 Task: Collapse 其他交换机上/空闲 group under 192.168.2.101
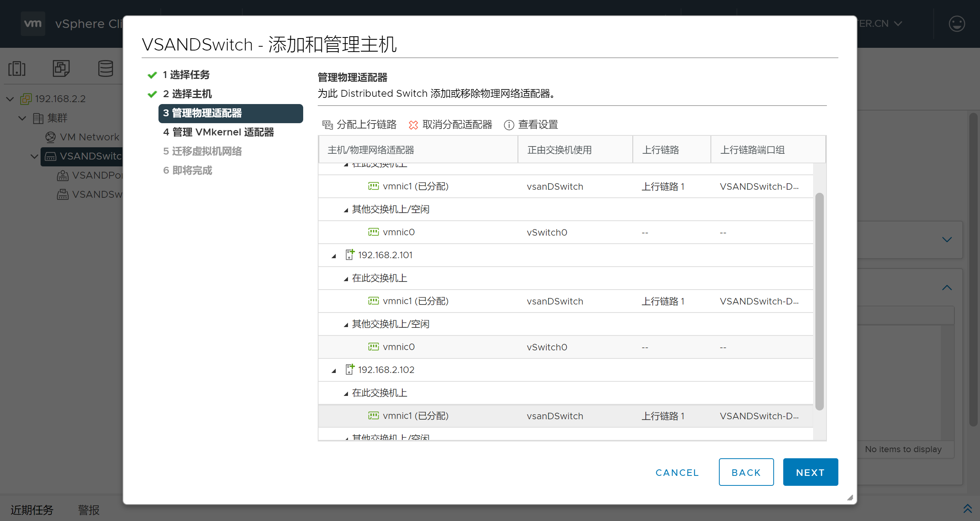(x=346, y=324)
